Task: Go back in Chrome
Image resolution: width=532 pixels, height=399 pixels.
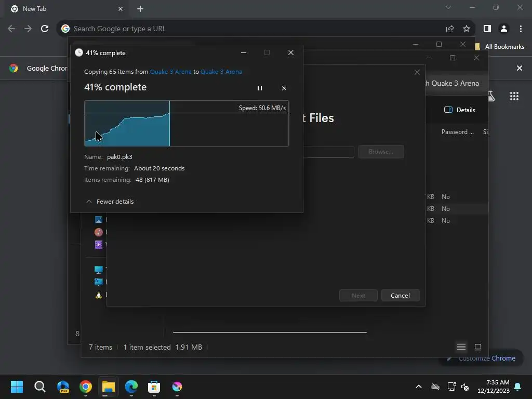Action: [x=11, y=29]
